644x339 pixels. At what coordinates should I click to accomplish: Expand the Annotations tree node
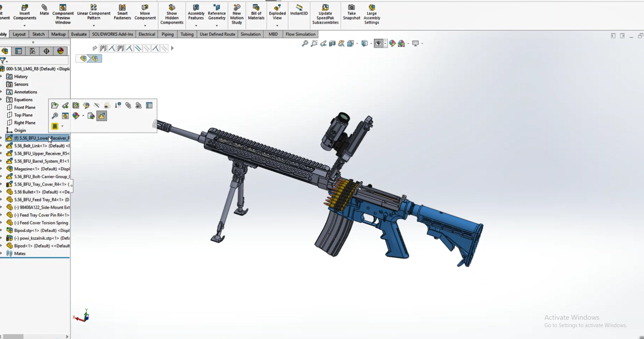1,92
